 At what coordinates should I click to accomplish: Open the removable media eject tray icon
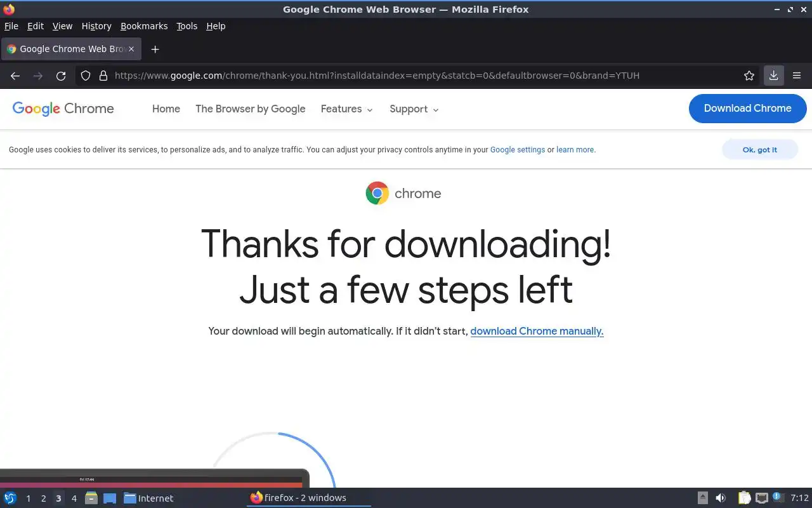(x=702, y=498)
